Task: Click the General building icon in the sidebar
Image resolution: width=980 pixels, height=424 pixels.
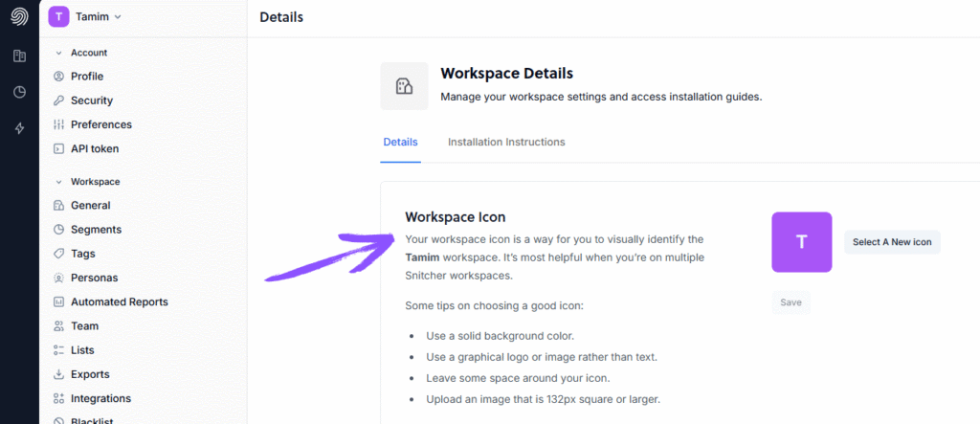Action: 58,205
